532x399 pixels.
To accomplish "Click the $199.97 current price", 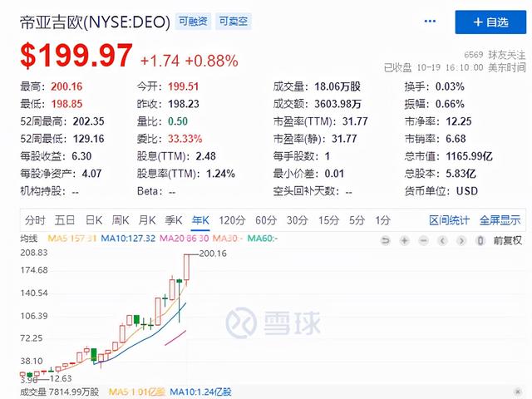I will tap(76, 56).
